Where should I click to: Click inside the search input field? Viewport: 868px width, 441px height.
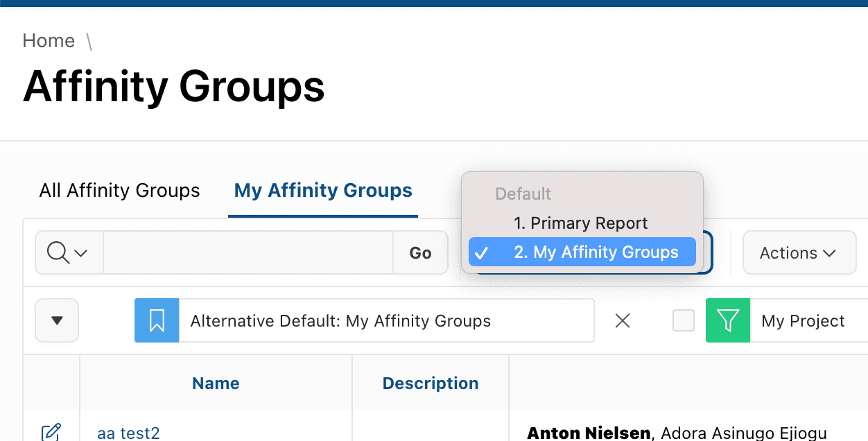248,252
